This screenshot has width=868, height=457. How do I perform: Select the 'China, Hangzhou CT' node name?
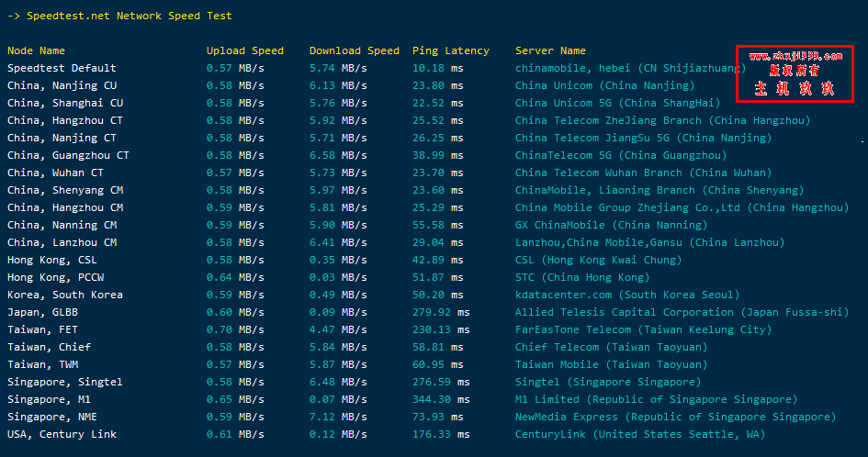click(x=65, y=120)
